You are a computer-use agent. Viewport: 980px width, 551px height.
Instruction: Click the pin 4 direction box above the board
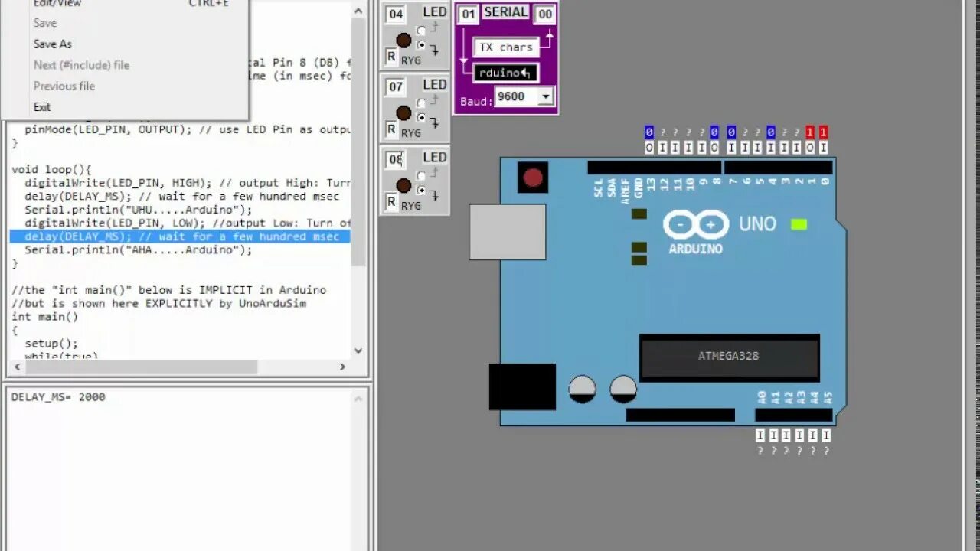pyautogui.click(x=771, y=148)
